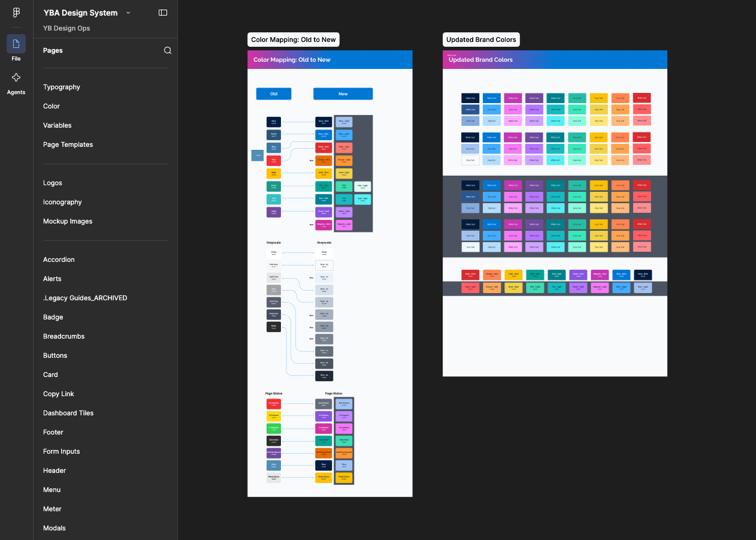Open the Buttons page

[55, 355]
